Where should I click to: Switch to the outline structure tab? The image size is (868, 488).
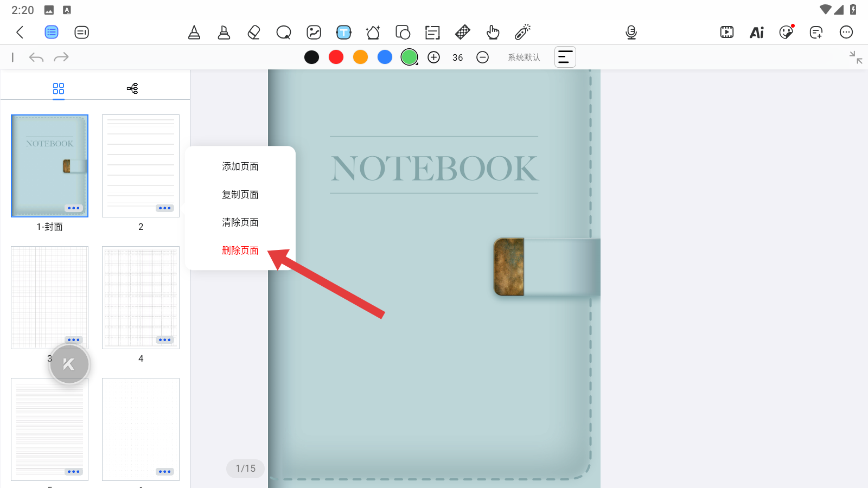pos(132,88)
